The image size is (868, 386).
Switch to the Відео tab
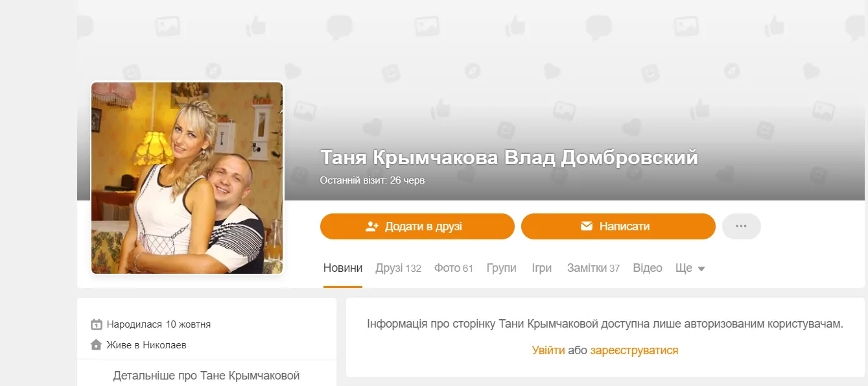(x=648, y=268)
